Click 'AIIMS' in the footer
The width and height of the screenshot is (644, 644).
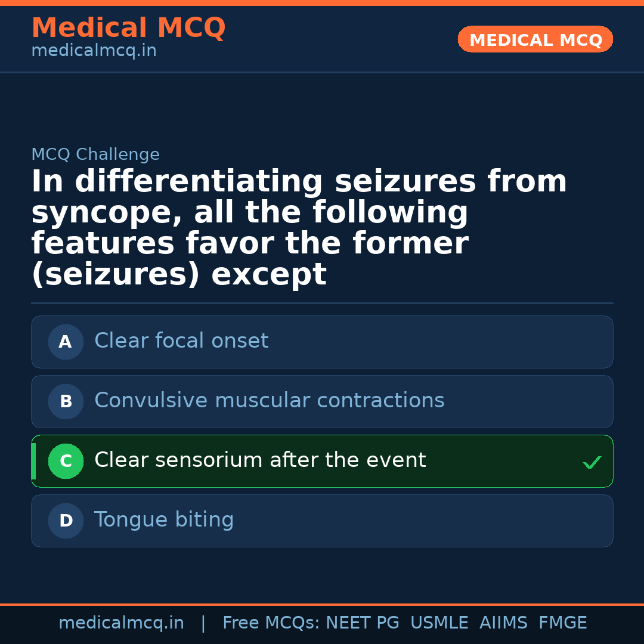coord(503,623)
